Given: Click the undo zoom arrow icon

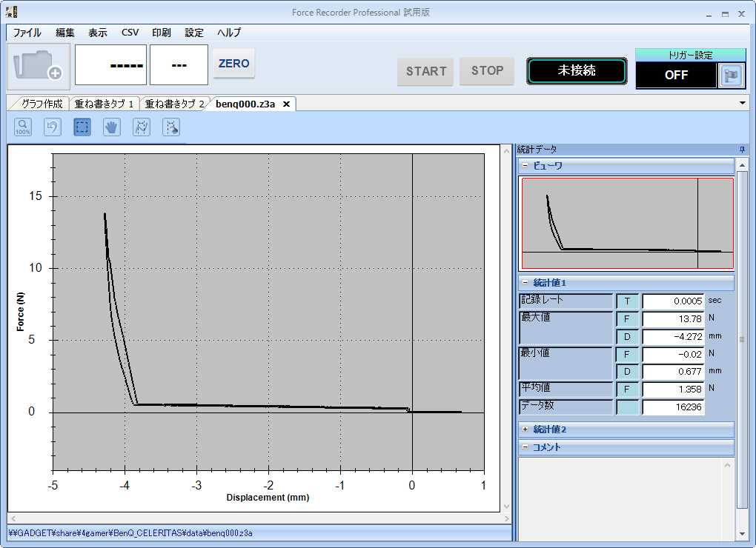Looking at the screenshot, I should [53, 127].
